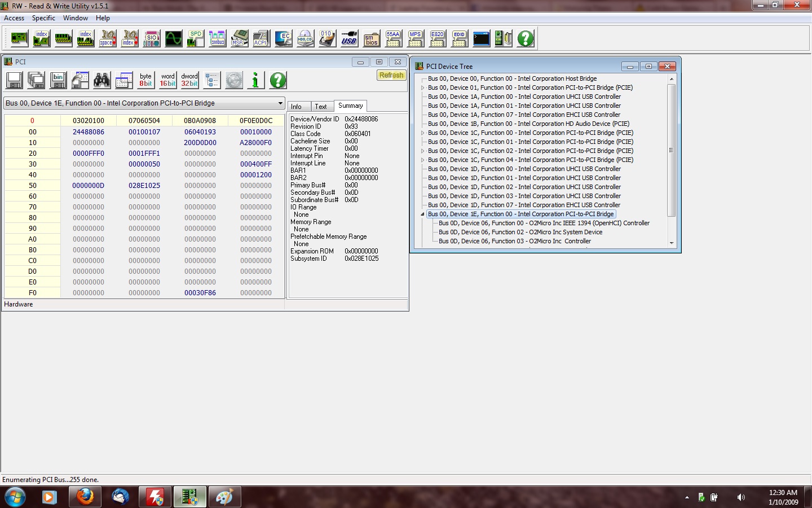The width and height of the screenshot is (812, 508).
Task: Open the SMBus devices tool
Action: 218,38
